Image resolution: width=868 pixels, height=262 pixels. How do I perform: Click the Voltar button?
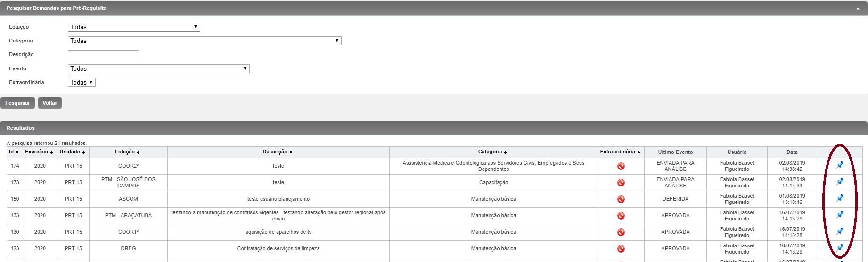[50, 103]
